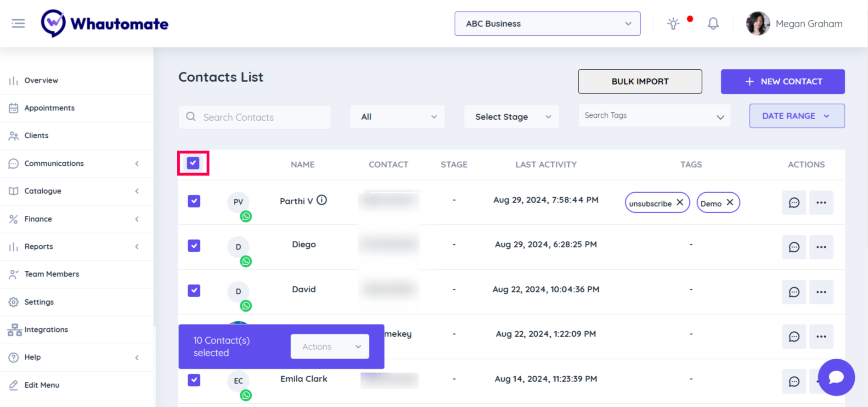Click chat icon in David row
Screen dimensions: 868x407
click(794, 292)
